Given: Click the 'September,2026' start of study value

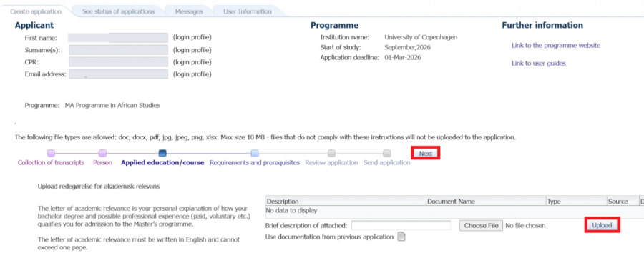Looking at the screenshot, I should click(407, 48).
